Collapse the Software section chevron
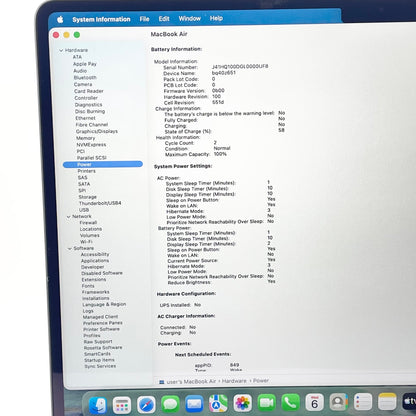Viewport: 416px width, 416px height. click(x=70, y=249)
